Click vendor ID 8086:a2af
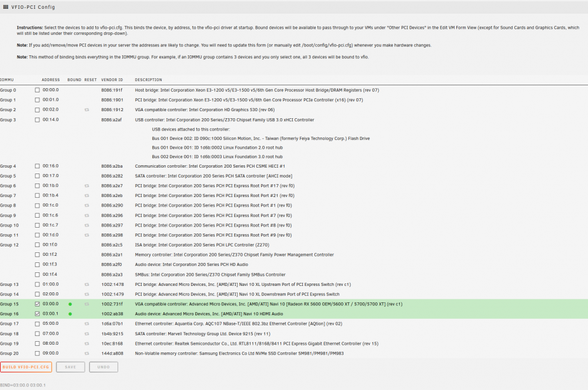The image size is (588, 390). pos(111,120)
